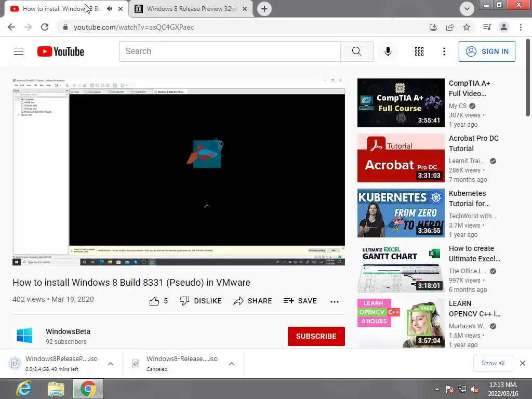Image resolution: width=532 pixels, height=399 pixels.
Task: Open the Action Center flag tray icon
Action: click(x=450, y=389)
